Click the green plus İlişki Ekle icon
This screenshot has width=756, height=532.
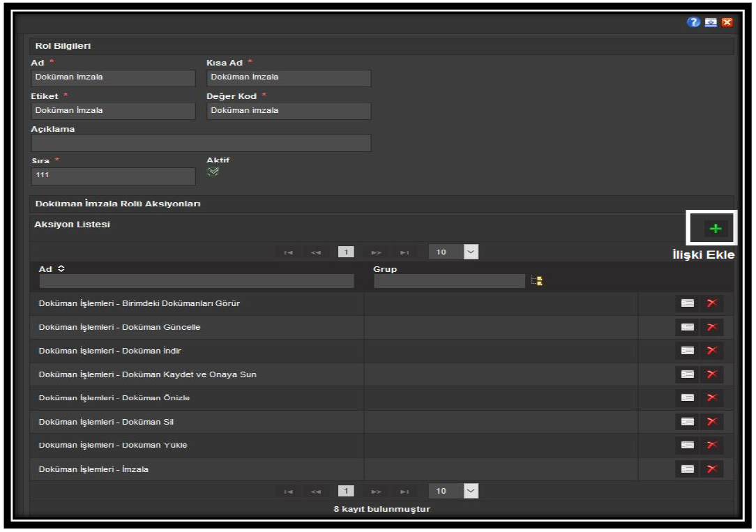(x=714, y=229)
